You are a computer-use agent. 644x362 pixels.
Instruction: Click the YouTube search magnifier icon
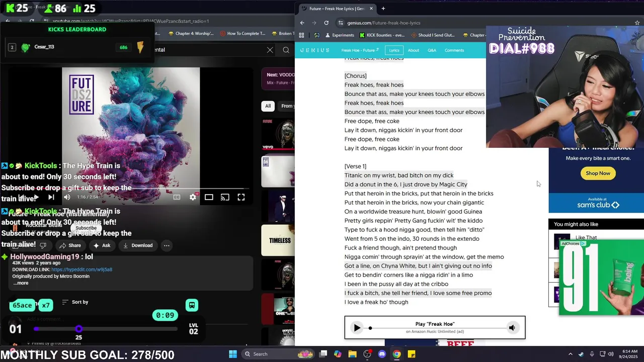[x=286, y=50]
